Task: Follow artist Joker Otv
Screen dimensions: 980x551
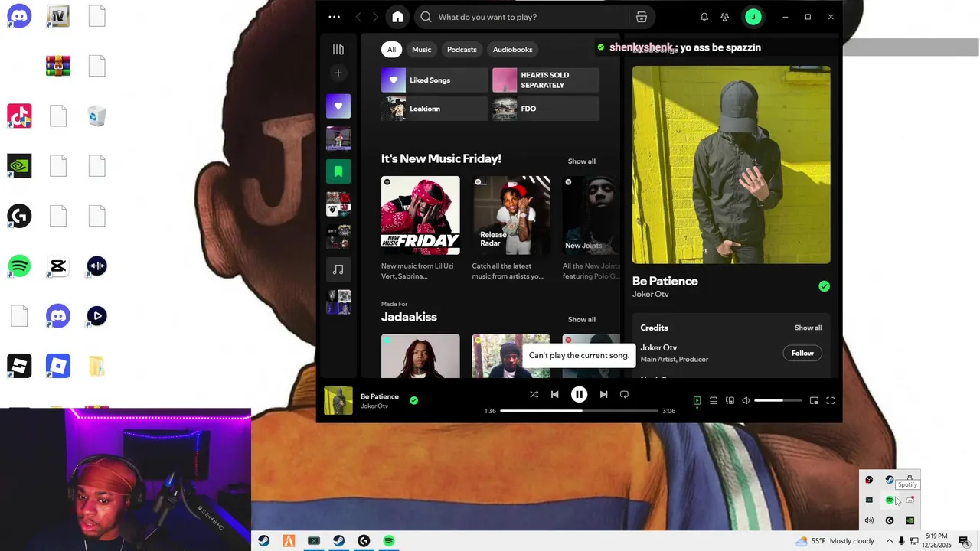Action: tap(802, 354)
